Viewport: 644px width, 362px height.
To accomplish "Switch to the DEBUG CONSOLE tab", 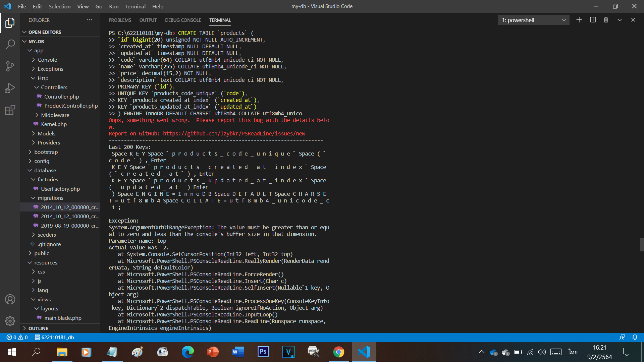I will pos(183,20).
